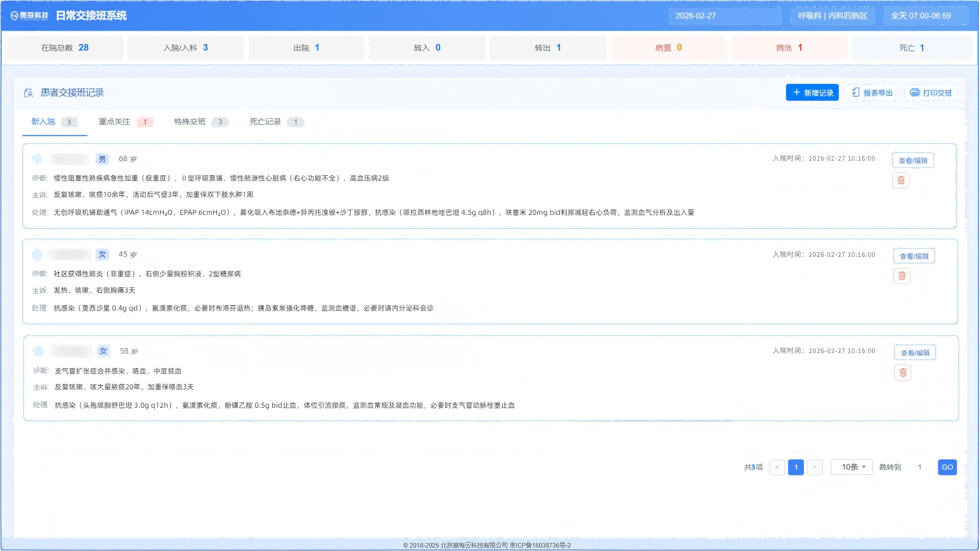
Task: Click diagnosis text 支气管扩张症合并感染
Action: tap(90, 371)
